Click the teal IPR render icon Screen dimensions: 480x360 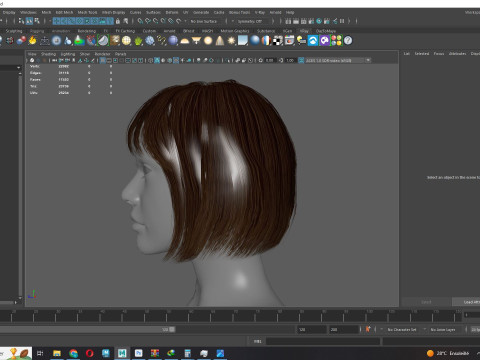click(319, 21)
